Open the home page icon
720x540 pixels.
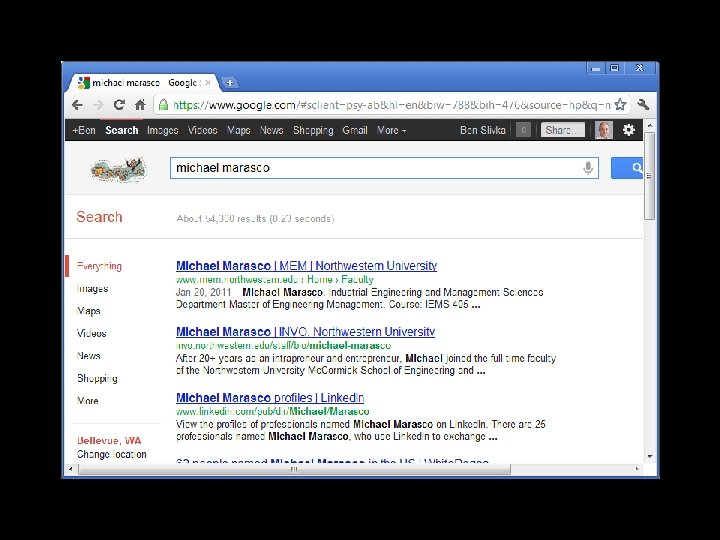coord(140,105)
